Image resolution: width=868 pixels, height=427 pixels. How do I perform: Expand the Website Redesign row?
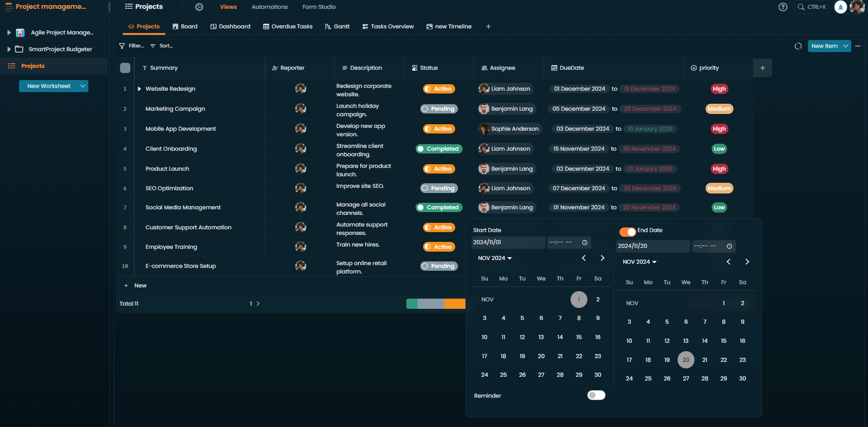pos(139,89)
